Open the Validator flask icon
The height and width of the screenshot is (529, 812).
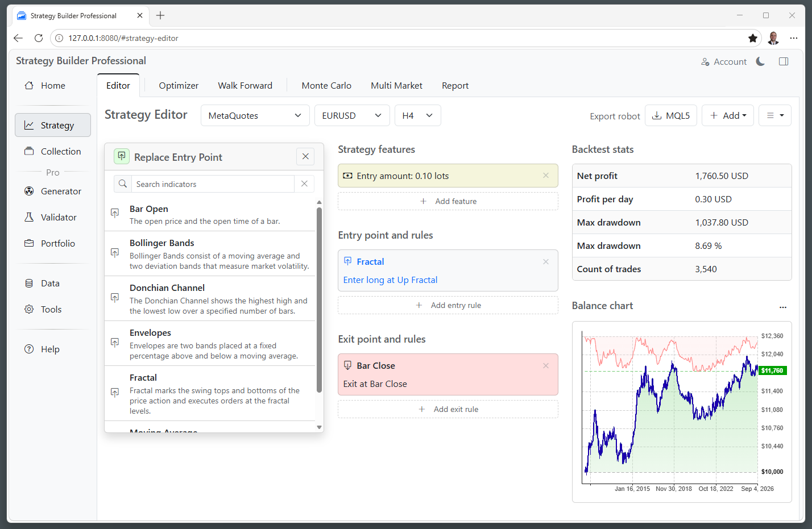point(29,217)
